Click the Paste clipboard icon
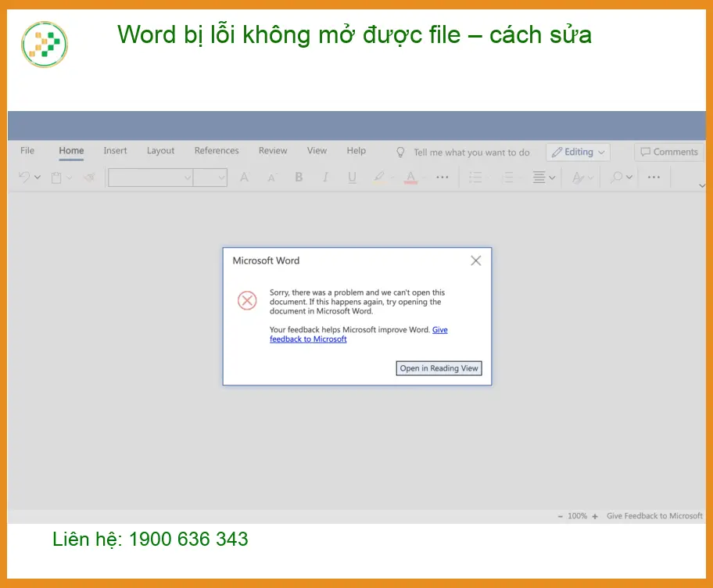Image resolution: width=713 pixels, height=588 pixels. click(x=56, y=177)
